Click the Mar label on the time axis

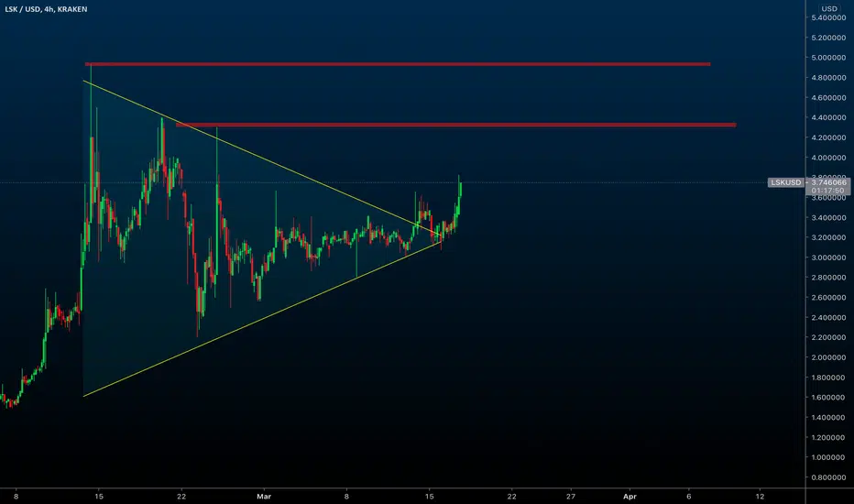tap(264, 497)
